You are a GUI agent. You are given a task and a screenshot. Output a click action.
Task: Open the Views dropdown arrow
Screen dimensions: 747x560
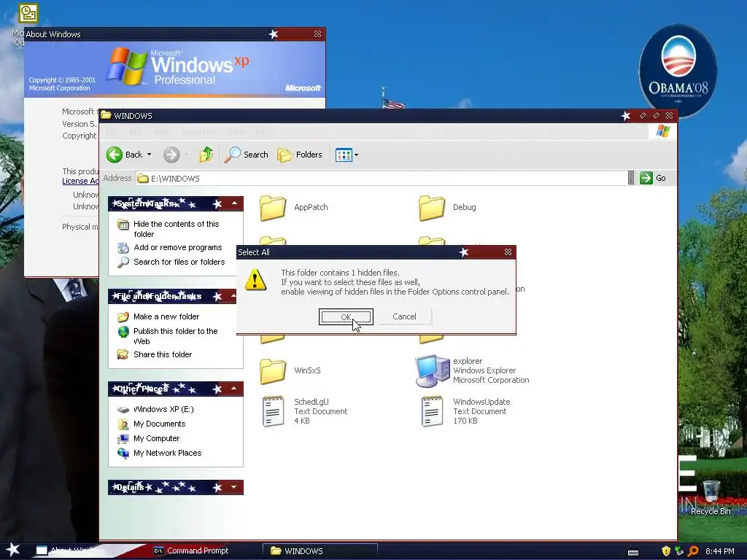tap(356, 155)
